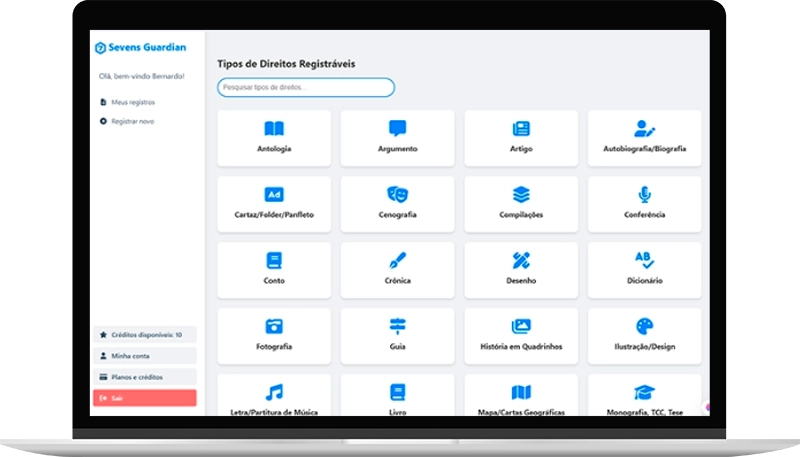This screenshot has width=800, height=457.
Task: Click the Fotografia camera icon
Action: pos(274,327)
